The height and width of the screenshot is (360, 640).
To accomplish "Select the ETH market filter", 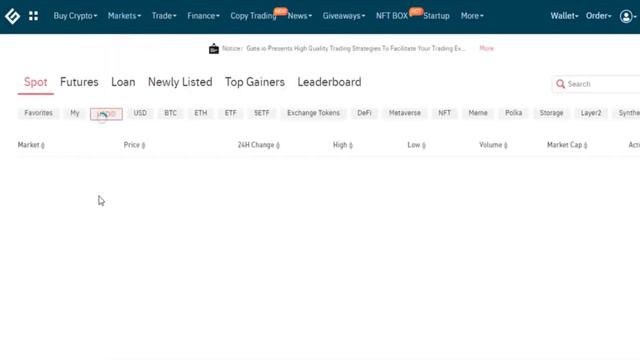I will coord(201,113).
